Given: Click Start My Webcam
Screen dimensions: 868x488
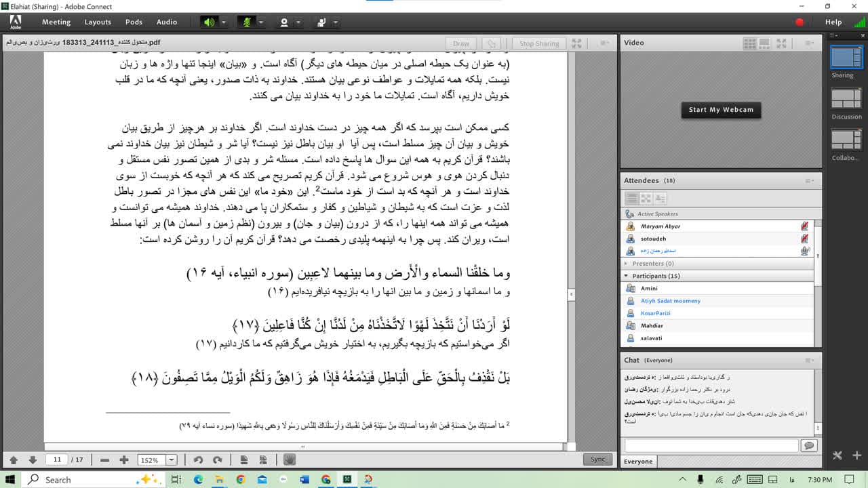Looking at the screenshot, I should (721, 110).
